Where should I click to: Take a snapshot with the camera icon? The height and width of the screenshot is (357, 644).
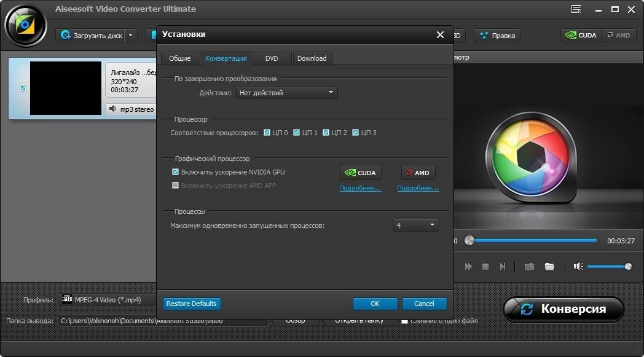529,267
